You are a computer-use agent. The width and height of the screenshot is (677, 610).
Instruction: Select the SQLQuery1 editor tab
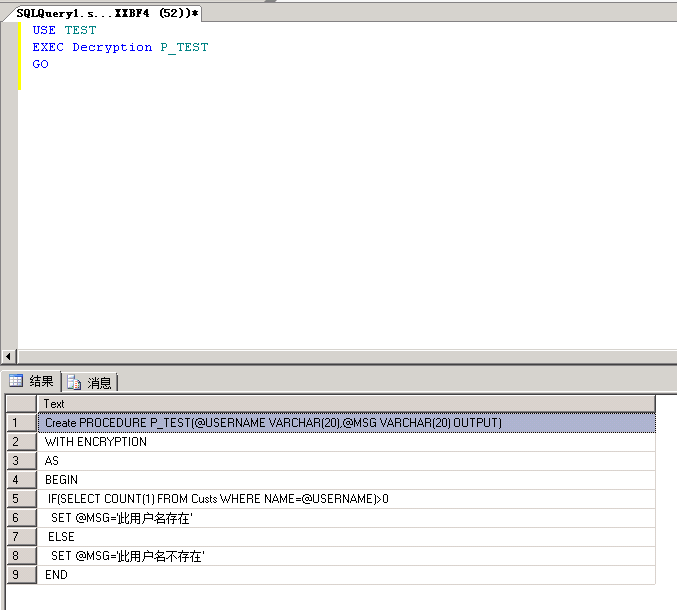click(106, 13)
